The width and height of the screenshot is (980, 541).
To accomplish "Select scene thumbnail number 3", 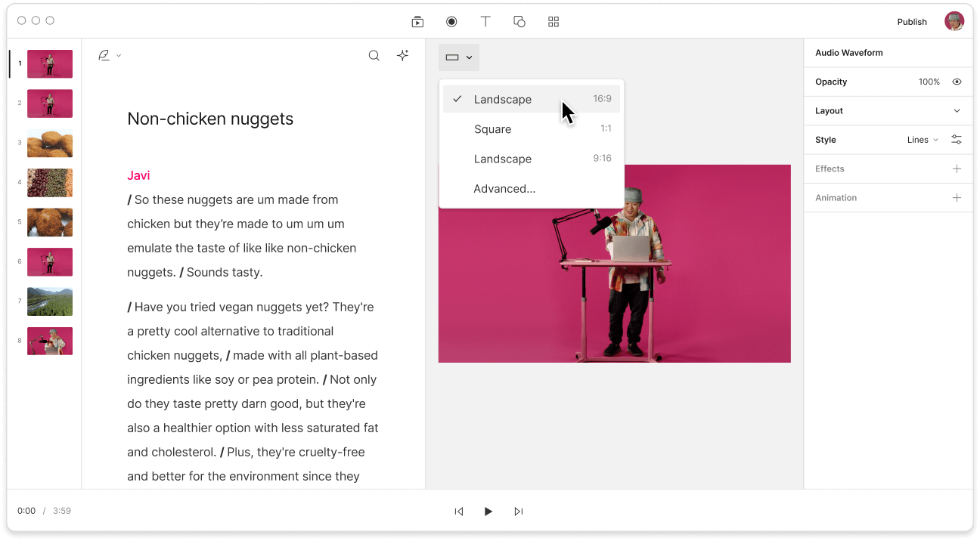I will click(49, 143).
